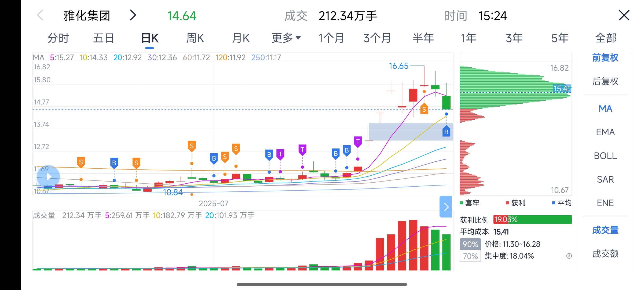The height and width of the screenshot is (290, 644).
Task: Tap the volume 20:101.93 万手 legend
Action: coord(230,215)
